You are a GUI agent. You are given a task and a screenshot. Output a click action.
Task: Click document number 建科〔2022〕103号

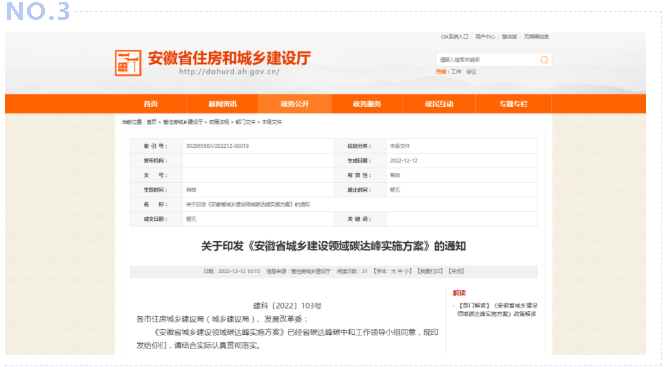coord(288,306)
